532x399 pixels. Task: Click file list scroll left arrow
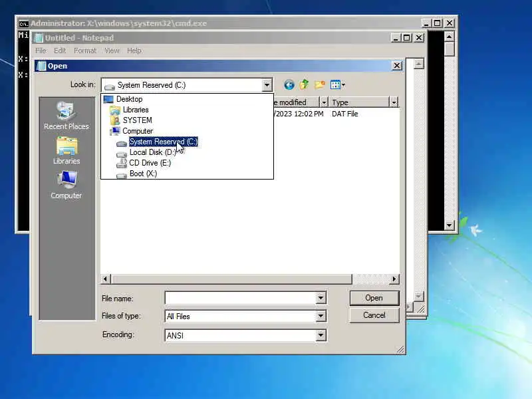105,279
